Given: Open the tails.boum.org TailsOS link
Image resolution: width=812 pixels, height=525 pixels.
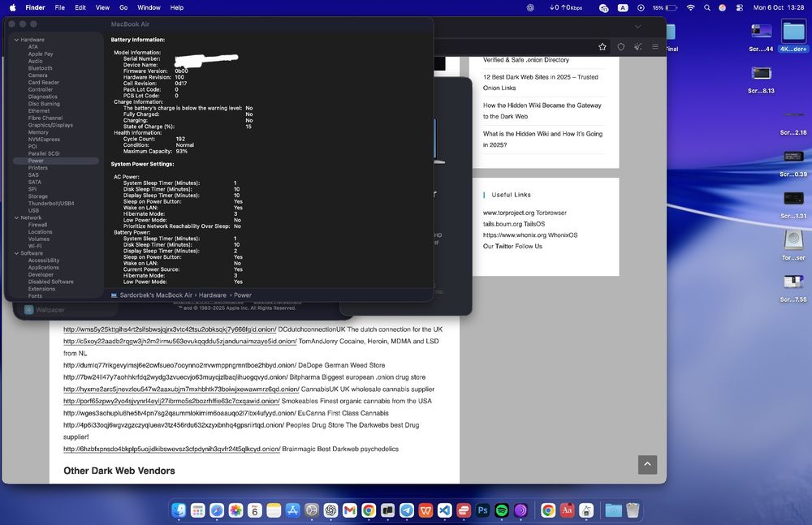Looking at the screenshot, I should point(514,224).
